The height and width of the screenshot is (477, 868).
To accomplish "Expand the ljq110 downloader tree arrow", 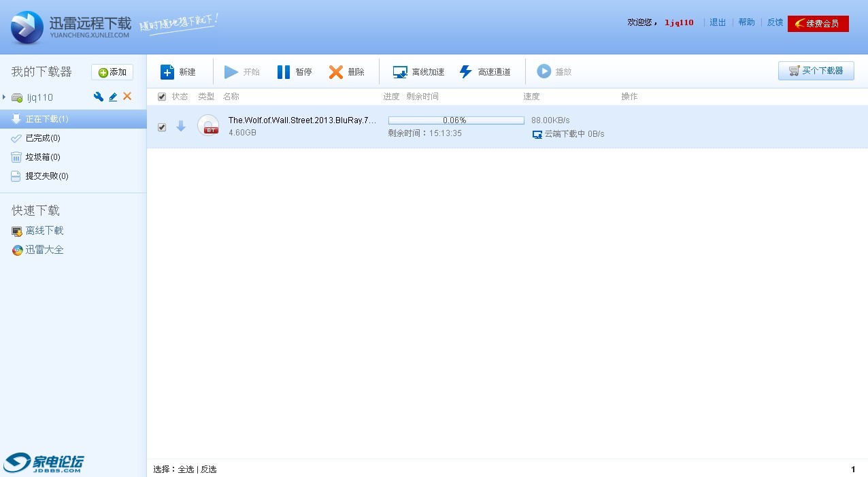I will point(4,97).
